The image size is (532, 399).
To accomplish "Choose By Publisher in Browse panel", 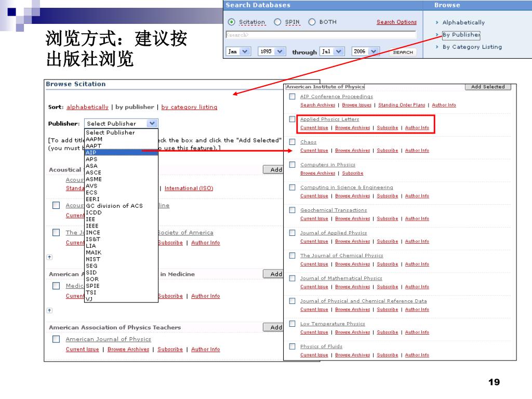I will coord(461,35).
